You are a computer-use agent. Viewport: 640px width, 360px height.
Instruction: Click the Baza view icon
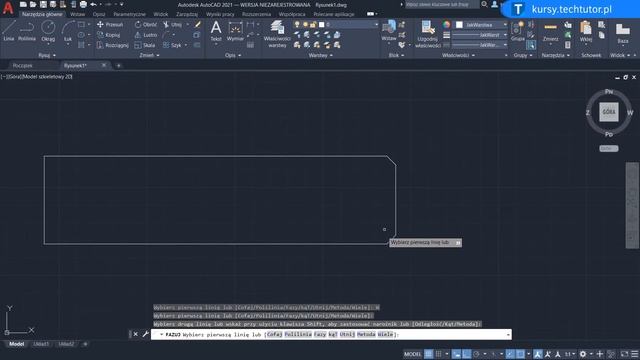coord(623,33)
